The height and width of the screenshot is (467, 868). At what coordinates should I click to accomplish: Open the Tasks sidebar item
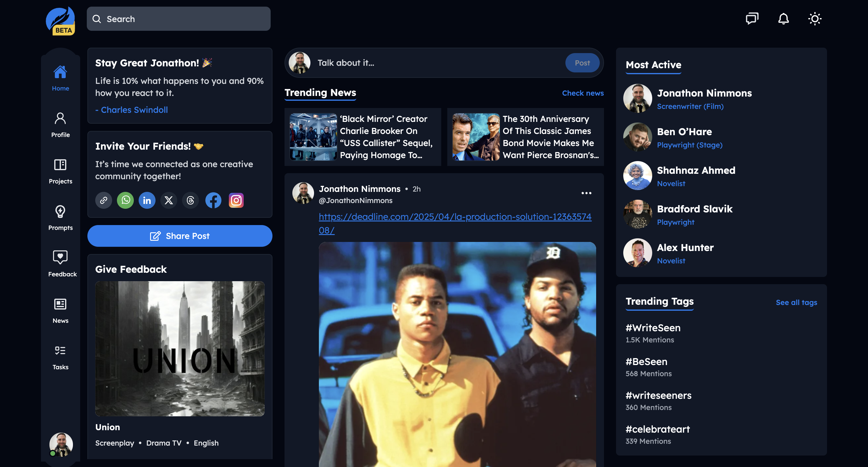(x=60, y=357)
